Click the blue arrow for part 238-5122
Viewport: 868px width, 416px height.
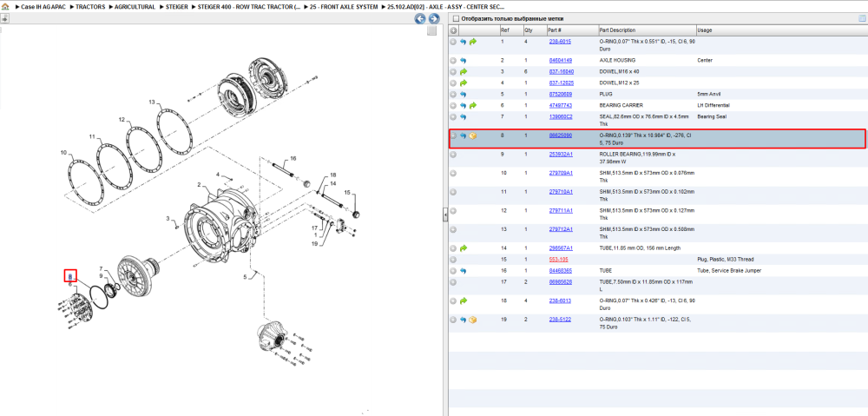pyautogui.click(x=463, y=320)
